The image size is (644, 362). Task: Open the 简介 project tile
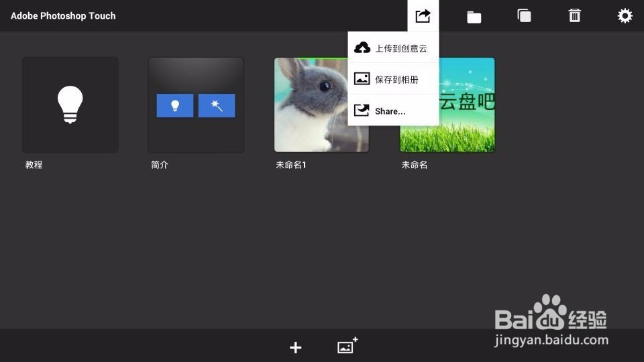[196, 105]
